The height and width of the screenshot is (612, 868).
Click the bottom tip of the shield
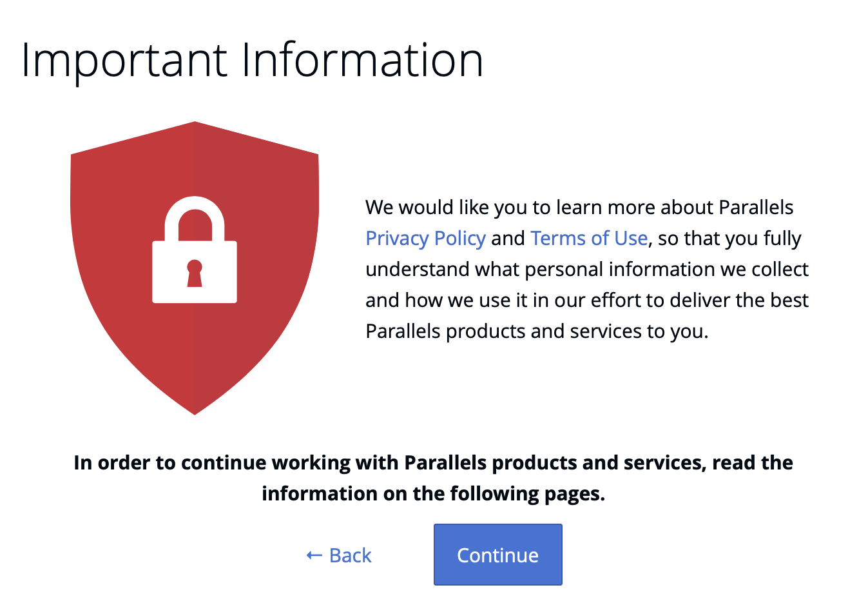point(195,410)
